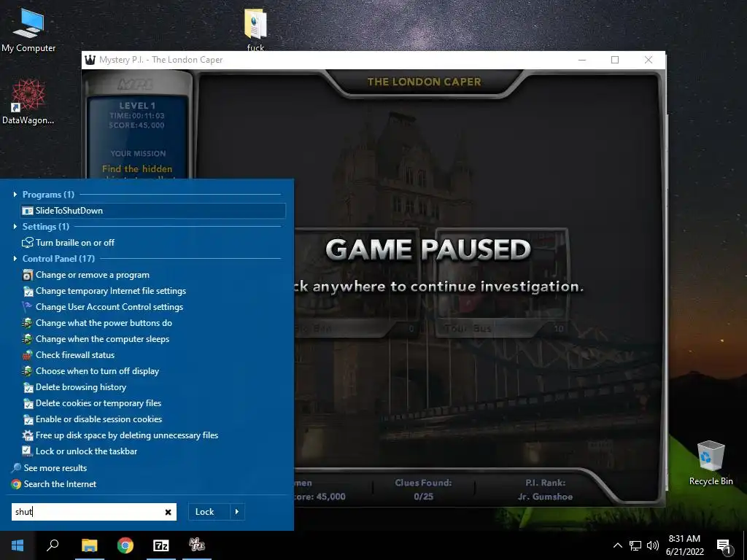Open taskbar search magnifier
747x560 pixels.
53,545
